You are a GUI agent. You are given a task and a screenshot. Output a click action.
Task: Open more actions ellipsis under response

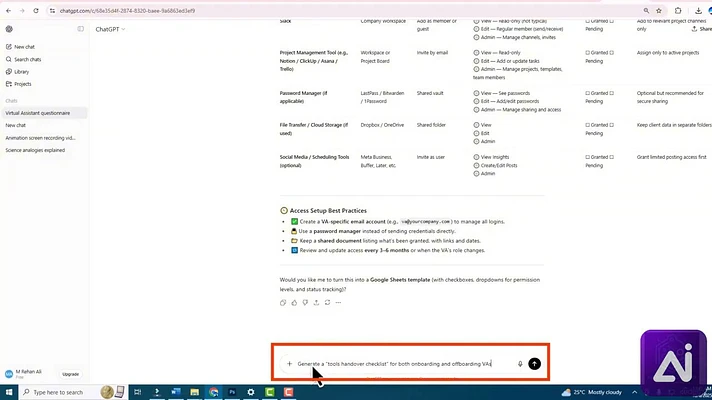click(x=338, y=303)
